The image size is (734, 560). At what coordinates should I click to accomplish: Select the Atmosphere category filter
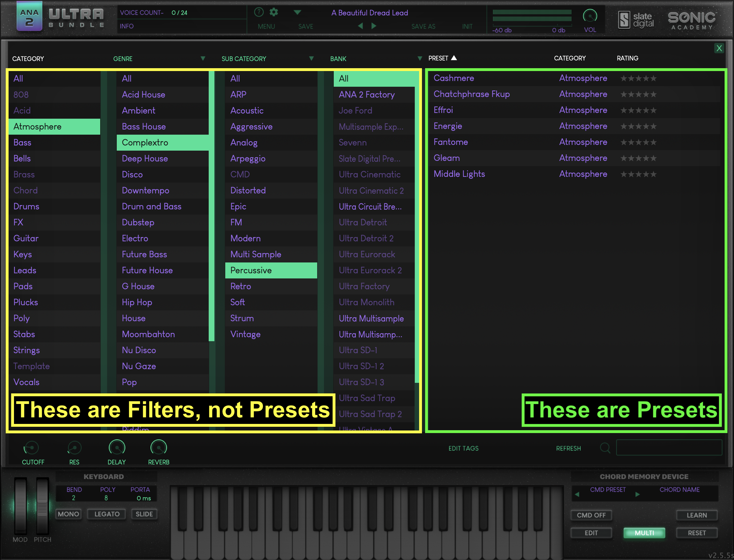click(54, 127)
